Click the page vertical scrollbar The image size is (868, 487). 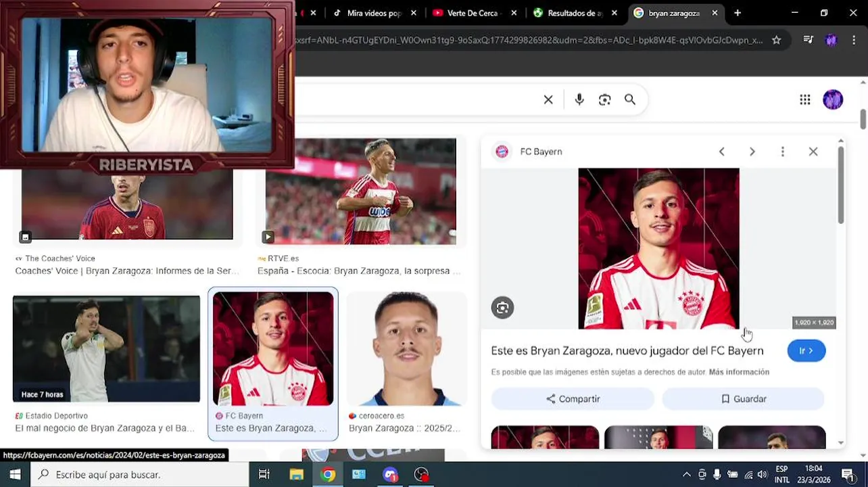863,119
